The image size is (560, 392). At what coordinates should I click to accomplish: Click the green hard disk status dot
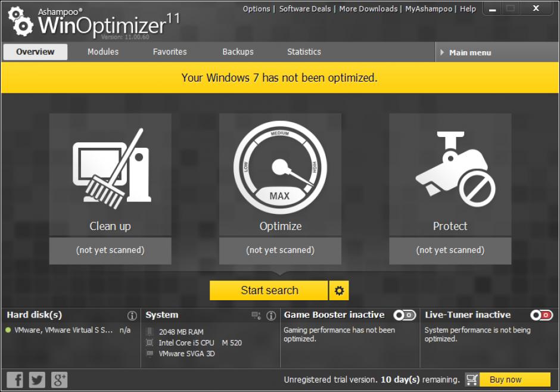tap(8, 330)
